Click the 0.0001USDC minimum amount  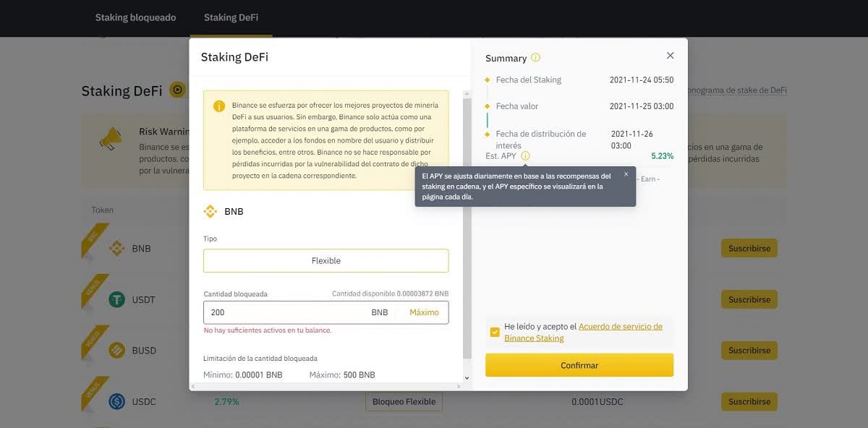point(597,401)
